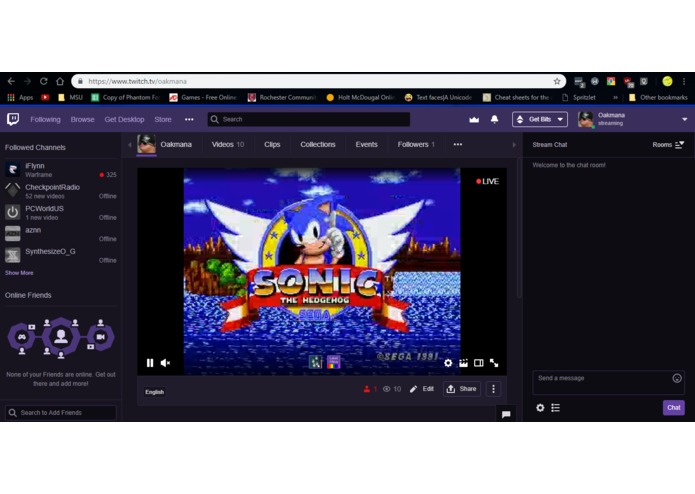The width and height of the screenshot is (695, 494).
Task: Open more stream options three dots
Action: pyautogui.click(x=493, y=389)
